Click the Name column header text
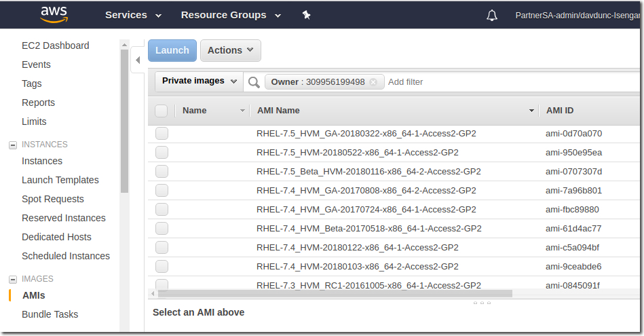This screenshot has width=644, height=336. tap(195, 111)
